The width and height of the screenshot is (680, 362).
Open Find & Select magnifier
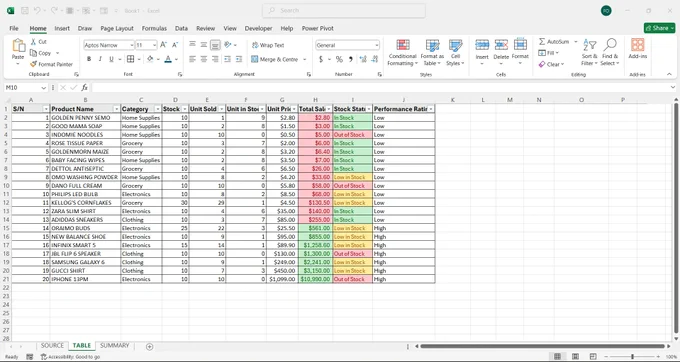coord(610,52)
